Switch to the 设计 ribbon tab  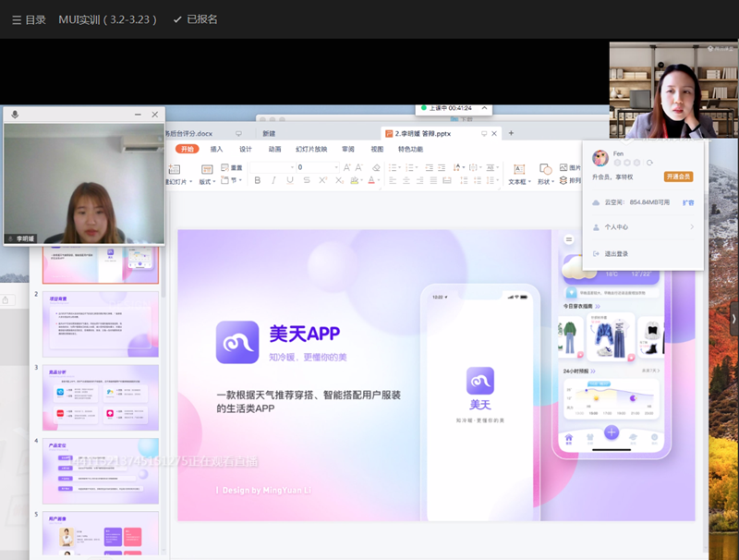pyautogui.click(x=246, y=149)
